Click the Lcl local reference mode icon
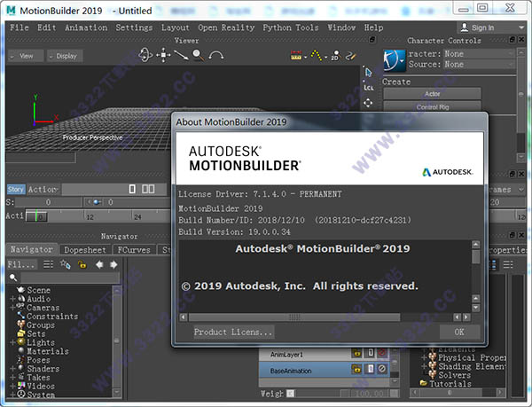 (368, 87)
